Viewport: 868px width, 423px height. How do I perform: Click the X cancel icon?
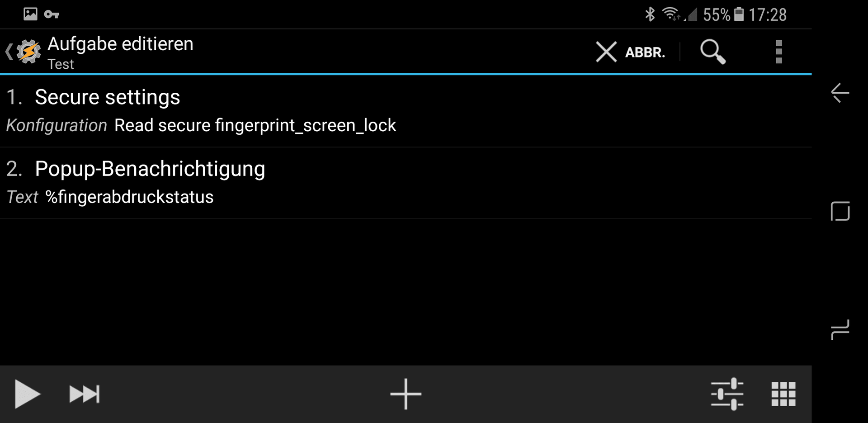click(606, 52)
